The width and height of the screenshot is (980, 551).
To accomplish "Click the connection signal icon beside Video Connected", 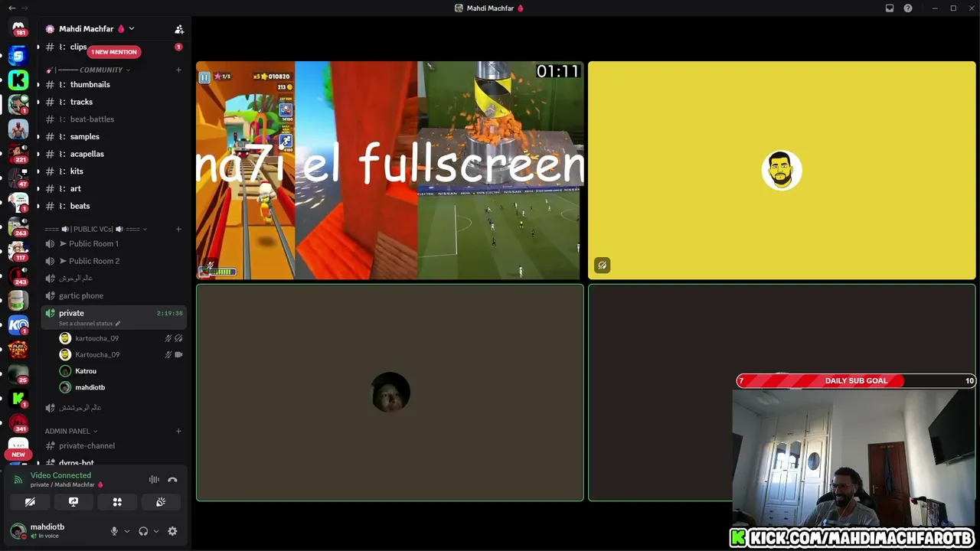I will (x=18, y=480).
